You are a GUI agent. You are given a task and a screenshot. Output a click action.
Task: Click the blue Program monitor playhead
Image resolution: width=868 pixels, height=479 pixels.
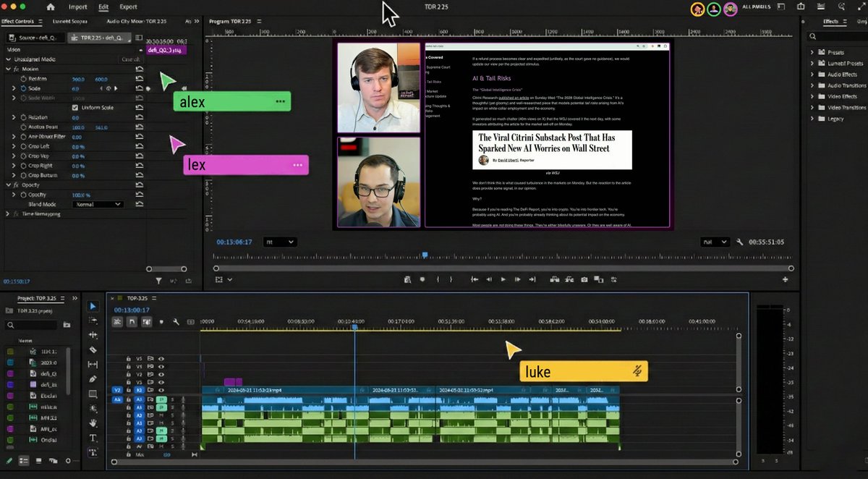point(425,255)
